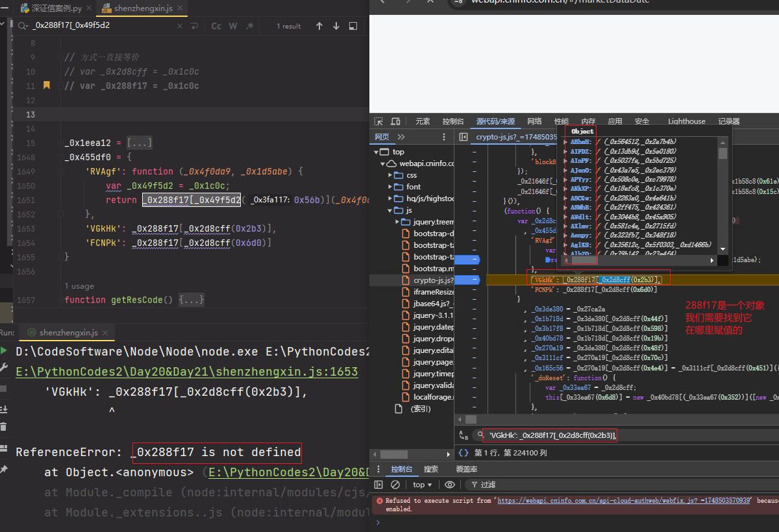Toggle match case (Cc) in search
779x532 pixels.
(x=216, y=26)
